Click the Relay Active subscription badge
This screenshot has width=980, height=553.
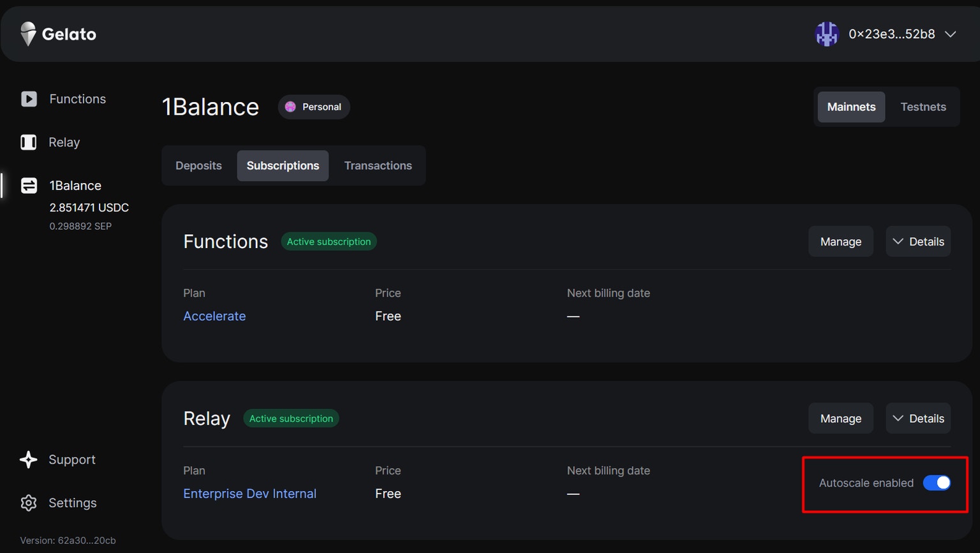point(291,418)
